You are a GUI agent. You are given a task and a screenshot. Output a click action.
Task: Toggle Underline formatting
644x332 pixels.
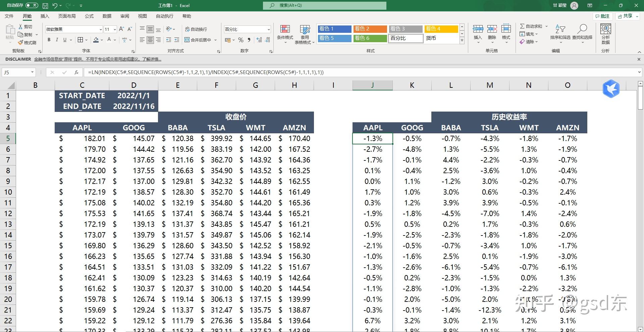point(65,40)
